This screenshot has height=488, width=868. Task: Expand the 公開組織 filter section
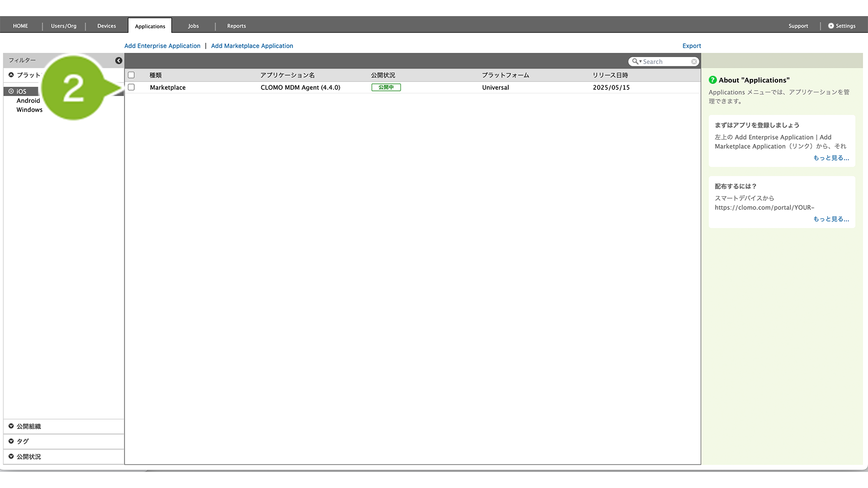click(29, 427)
